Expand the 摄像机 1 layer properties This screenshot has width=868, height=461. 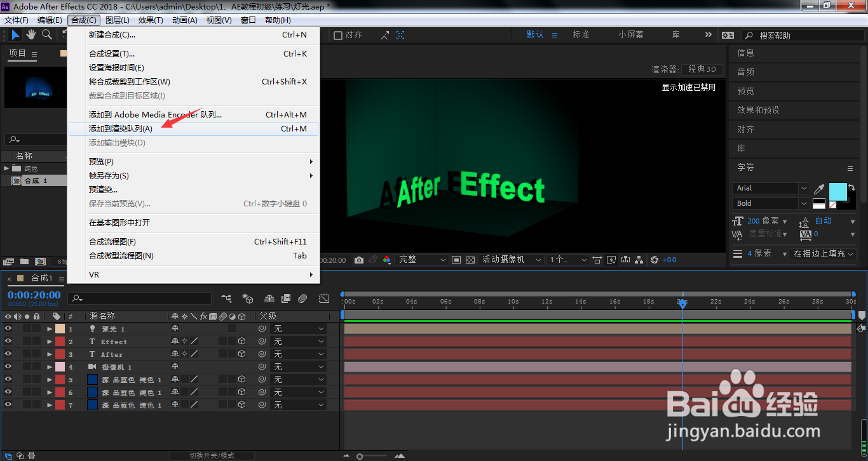50,367
